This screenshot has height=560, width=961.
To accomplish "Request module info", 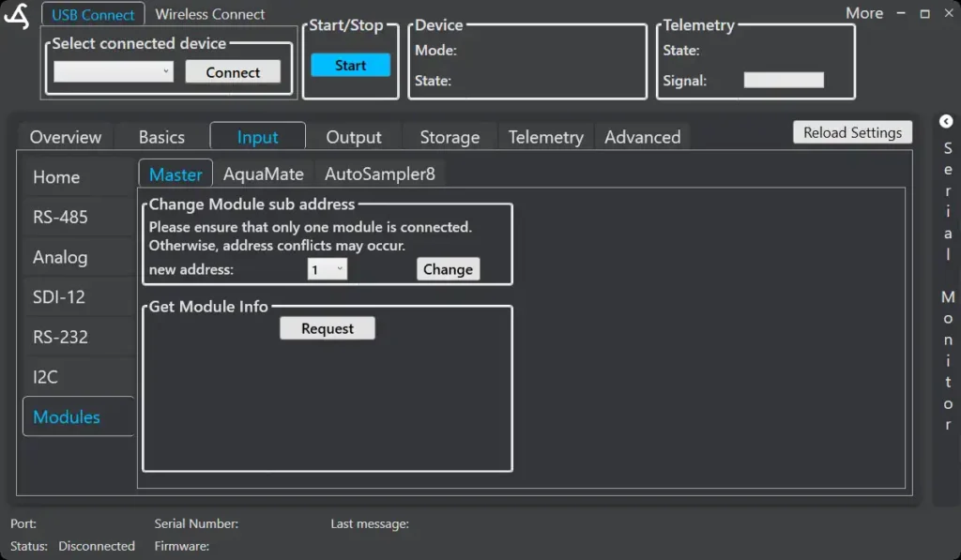I will pos(328,328).
